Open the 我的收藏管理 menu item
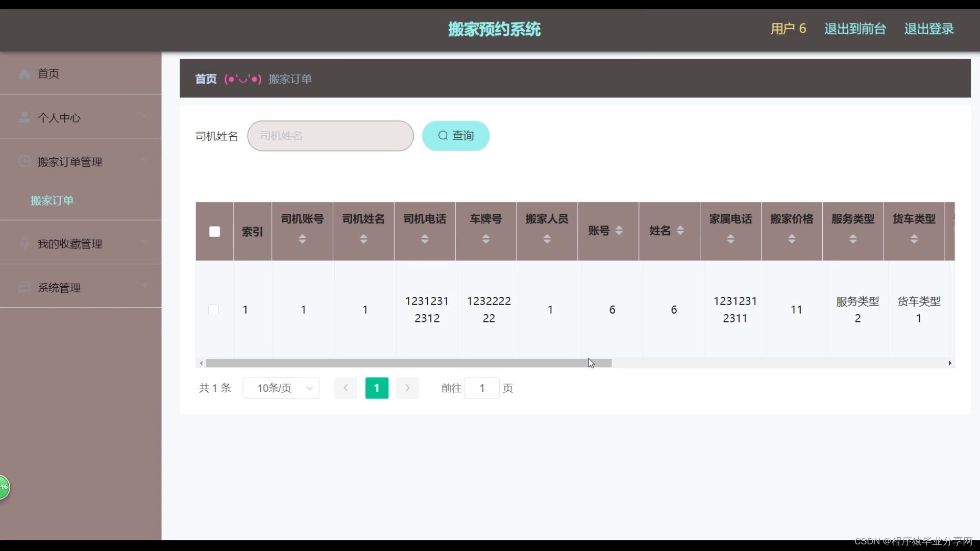The height and width of the screenshot is (551, 980). point(70,244)
